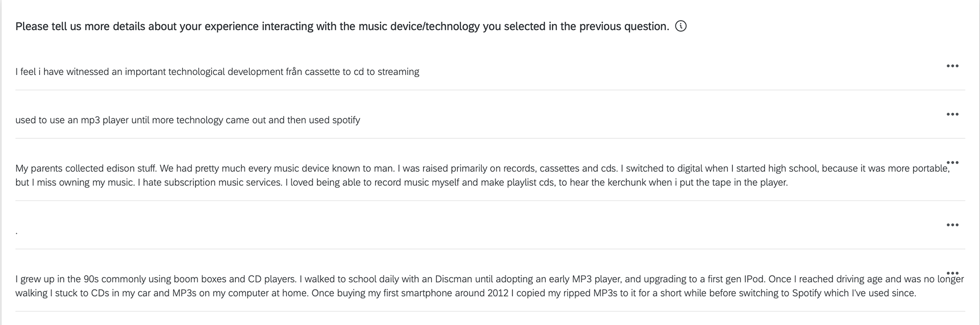Click the line starting 'but I miss owning my music'

click(x=402, y=182)
